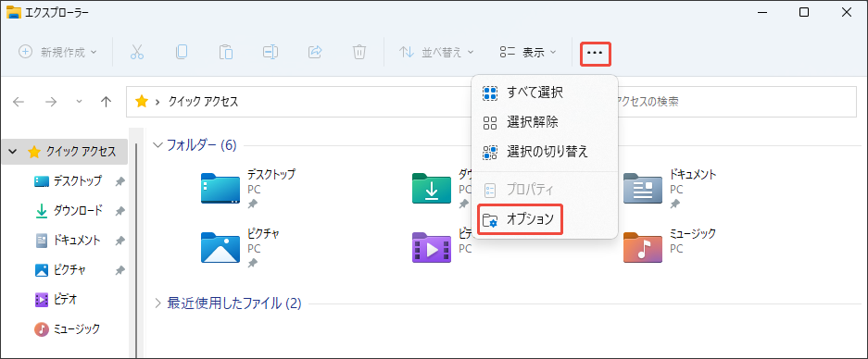This screenshot has width=868, height=359.
Task: Choose すべて選択 from the menu
Action: 544,93
